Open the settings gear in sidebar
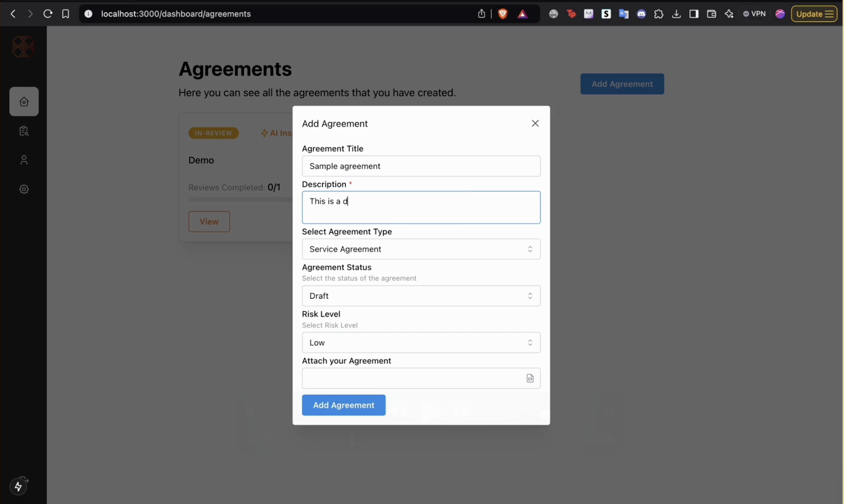The width and height of the screenshot is (844, 504). (24, 189)
